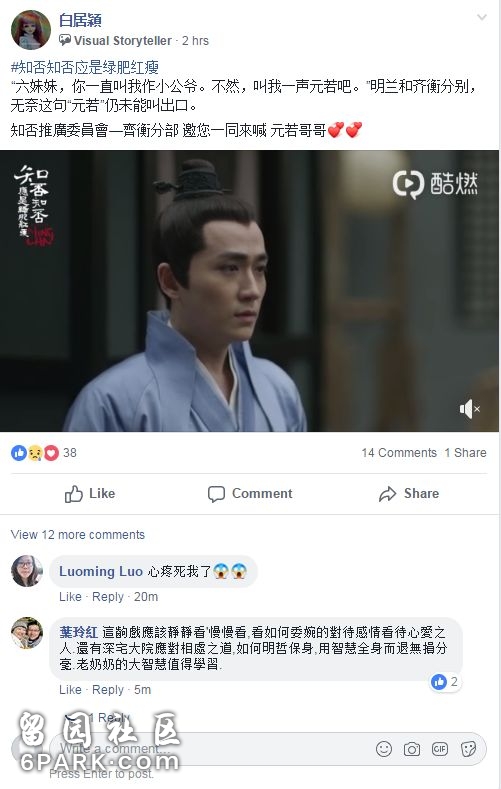Reply to Luoming Luo's comment
The image size is (501, 789).
pos(108,597)
